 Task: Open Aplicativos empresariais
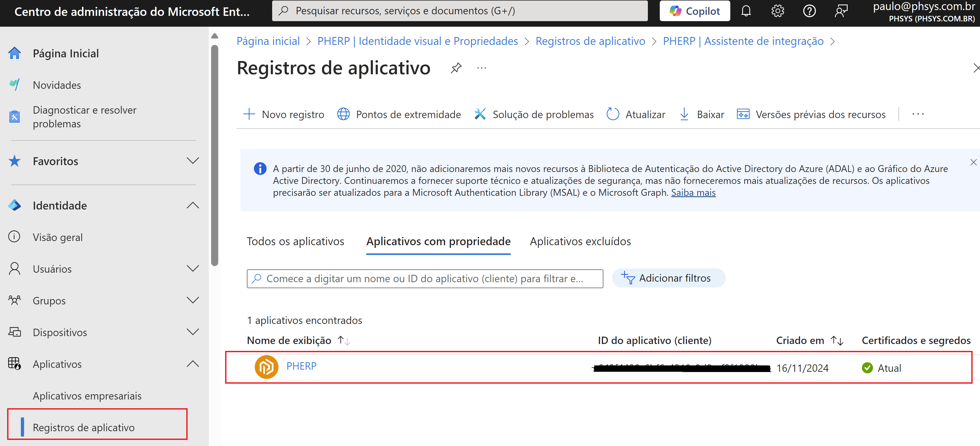(x=87, y=396)
